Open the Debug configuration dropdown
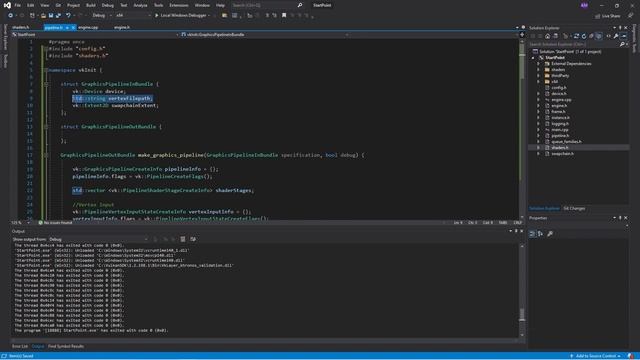Viewport: 640px width, 360px height. [102, 16]
